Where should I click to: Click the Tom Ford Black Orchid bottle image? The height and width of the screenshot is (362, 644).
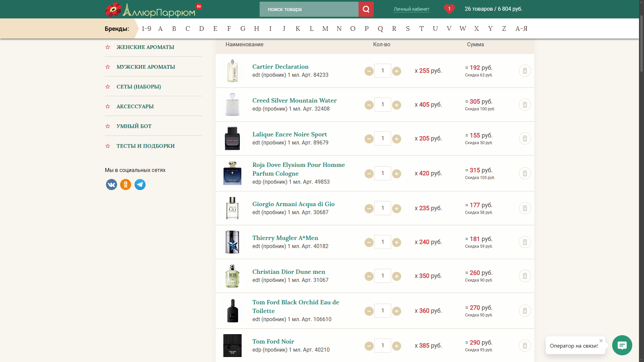[232, 311]
